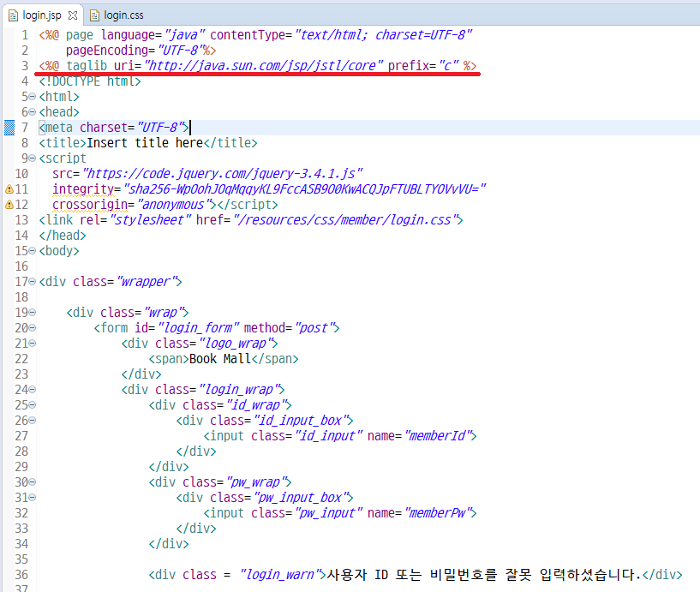Click warning marker on line 11
This screenshot has width=700, height=592.
9,189
